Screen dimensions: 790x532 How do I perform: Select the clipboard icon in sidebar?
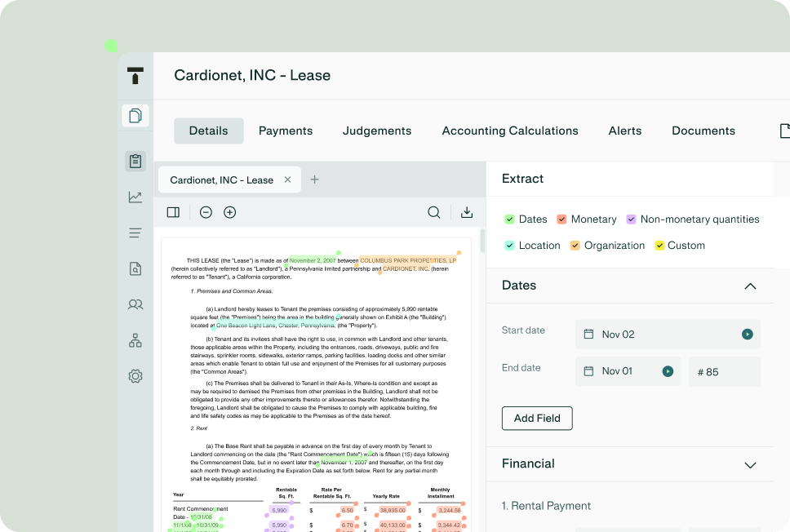[135, 162]
